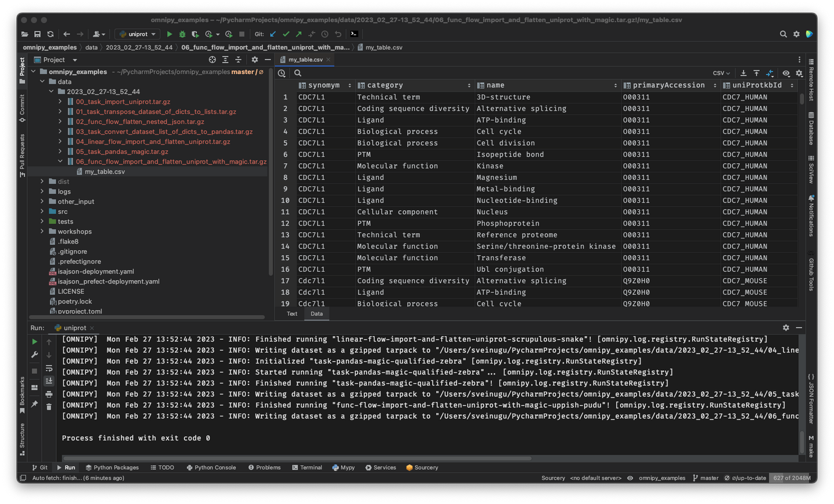Toggle soft-wrap in the Run console
This screenshot has width=834, height=504.
tap(49, 368)
